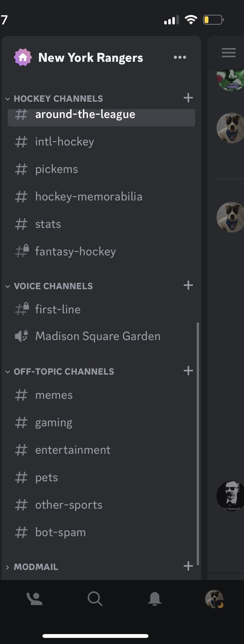Tap the Search magnifier icon
Screen dimensions: 244x644
(95, 599)
